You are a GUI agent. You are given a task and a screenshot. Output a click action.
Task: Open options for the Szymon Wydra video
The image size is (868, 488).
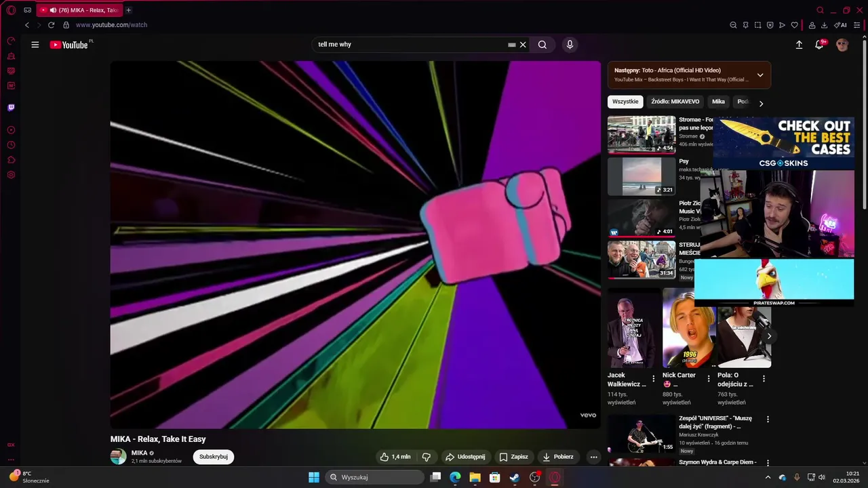(768, 463)
